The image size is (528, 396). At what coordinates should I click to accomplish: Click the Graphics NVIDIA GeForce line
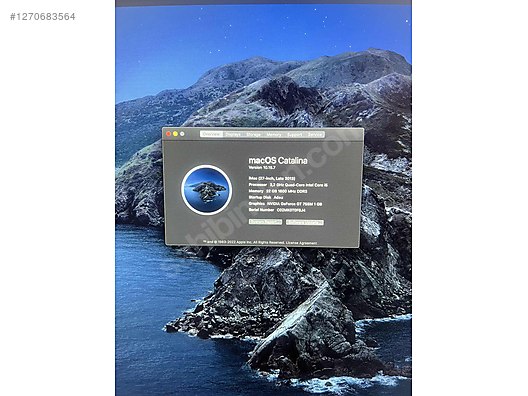285,204
